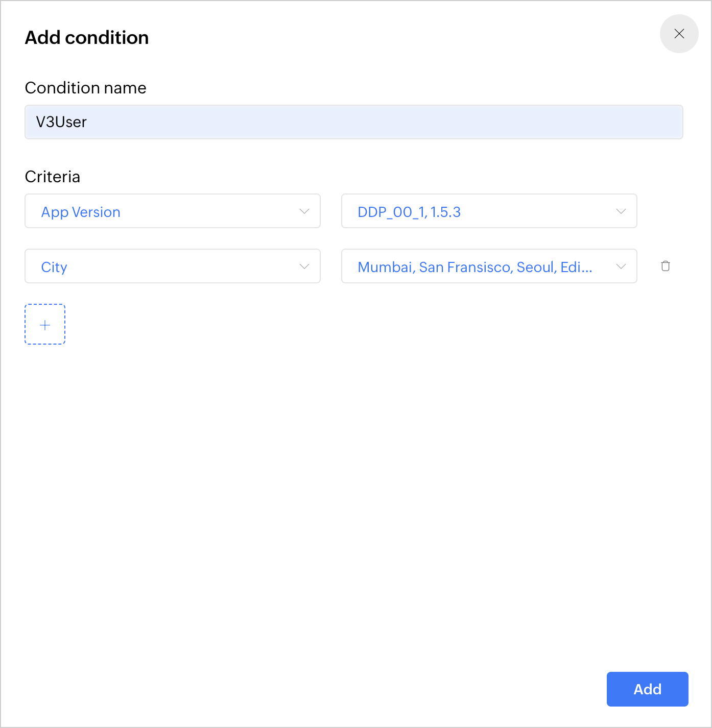Click the City field chevron arrow
This screenshot has width=712, height=728.
304,266
